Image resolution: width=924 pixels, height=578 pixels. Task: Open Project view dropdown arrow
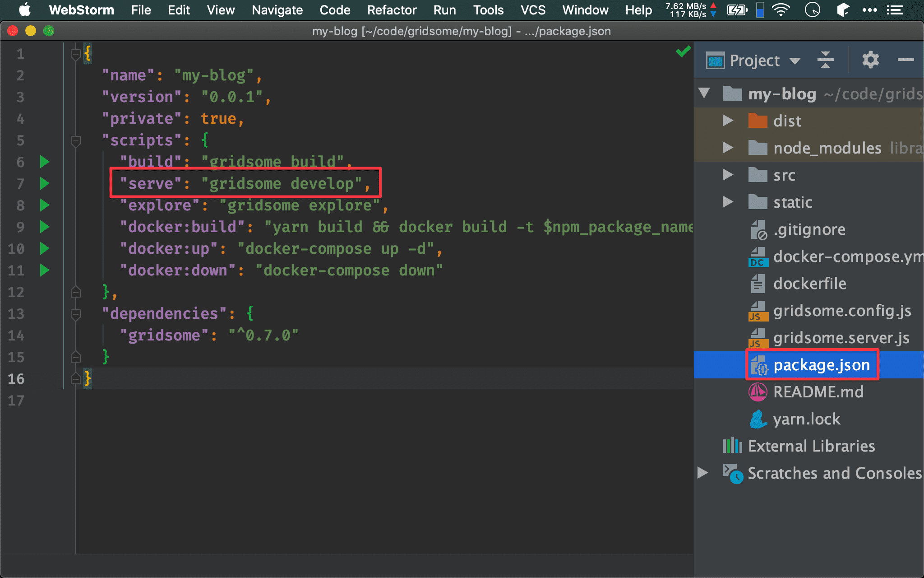[795, 61]
